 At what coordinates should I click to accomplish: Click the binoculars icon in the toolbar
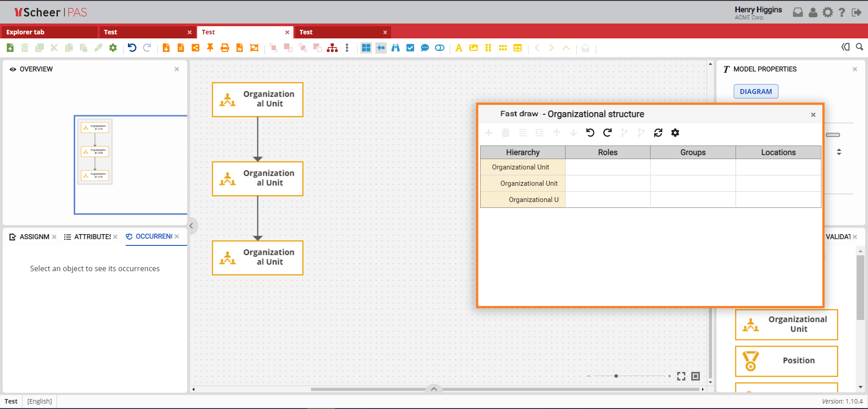tap(396, 48)
